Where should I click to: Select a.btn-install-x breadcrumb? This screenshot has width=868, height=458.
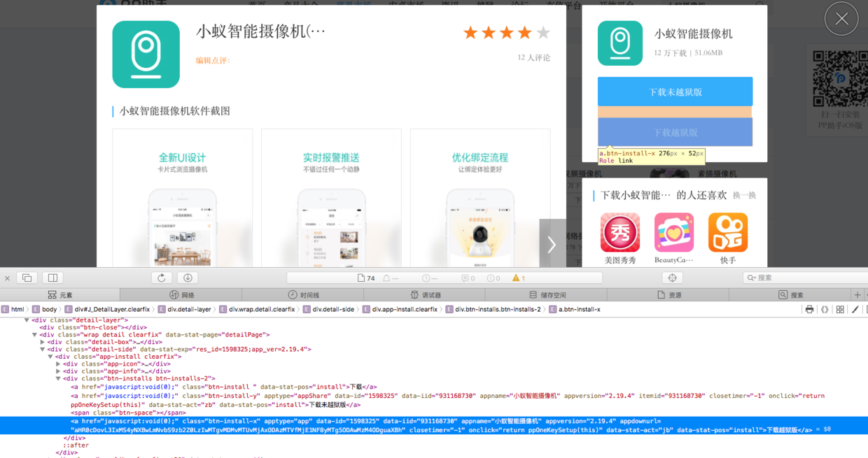pyautogui.click(x=575, y=309)
